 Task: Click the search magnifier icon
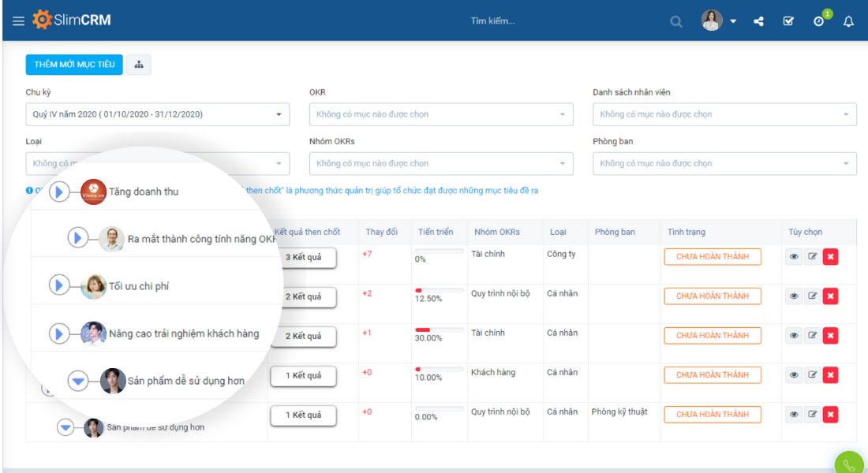point(676,21)
